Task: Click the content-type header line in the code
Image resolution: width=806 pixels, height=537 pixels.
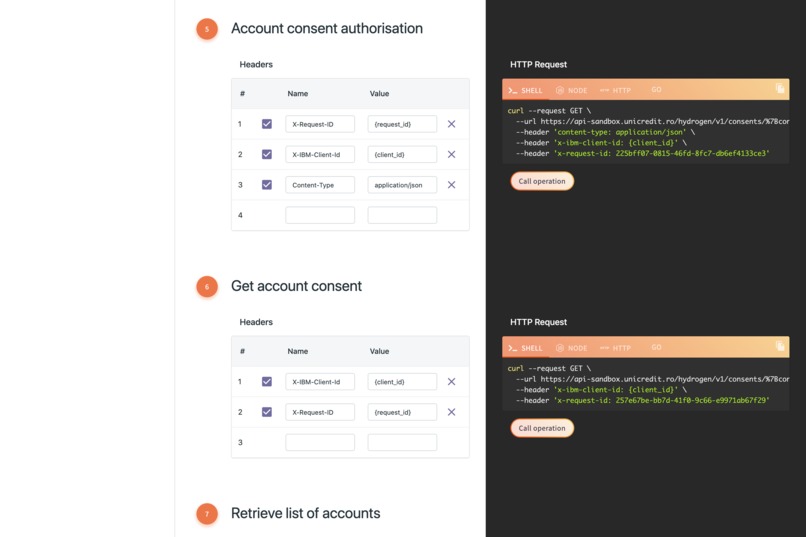Action: point(605,132)
